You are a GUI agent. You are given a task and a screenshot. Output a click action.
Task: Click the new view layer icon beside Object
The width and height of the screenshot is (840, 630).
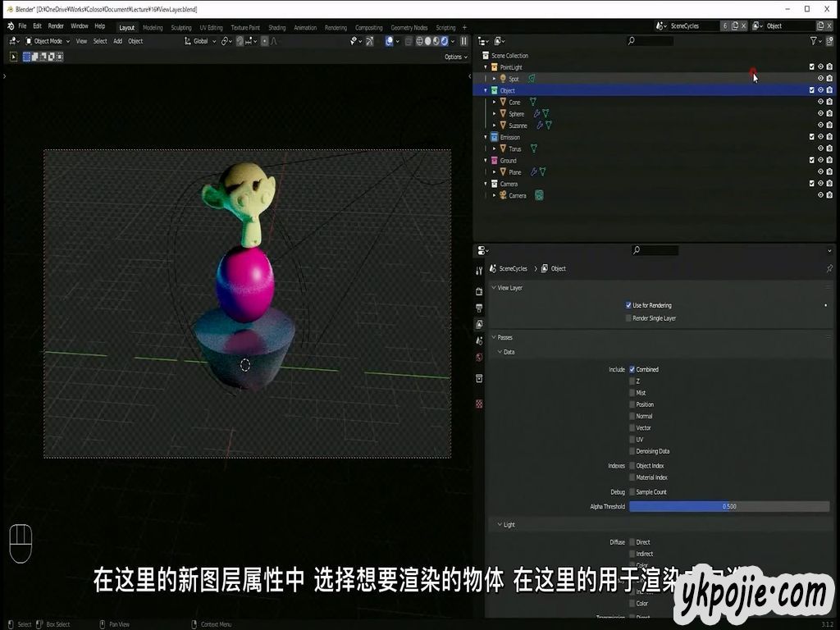(820, 26)
